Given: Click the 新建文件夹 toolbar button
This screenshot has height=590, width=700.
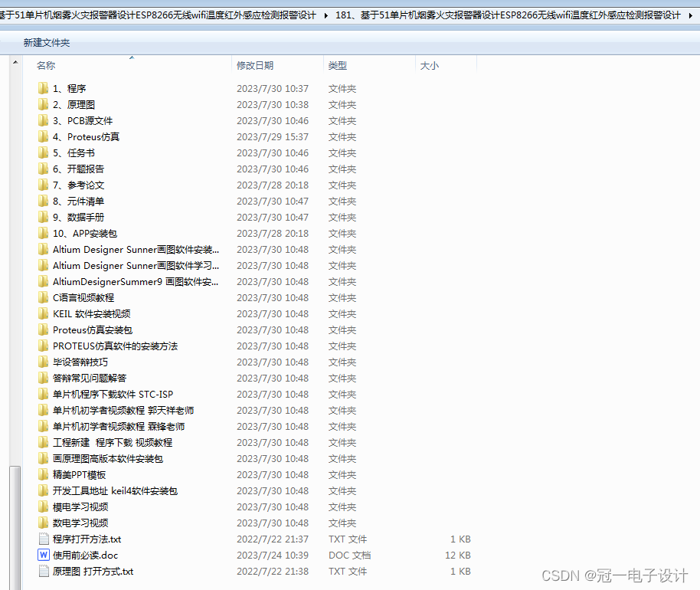Looking at the screenshot, I should point(47,42).
